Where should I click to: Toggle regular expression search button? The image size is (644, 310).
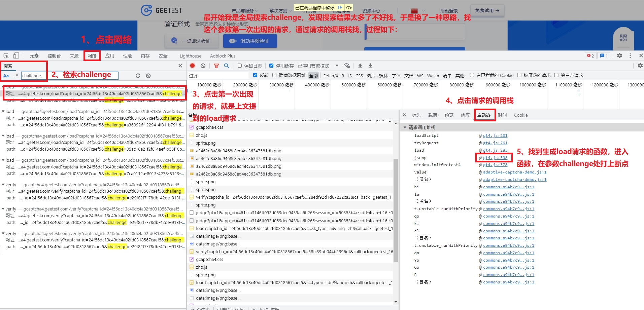pyautogui.click(x=16, y=76)
